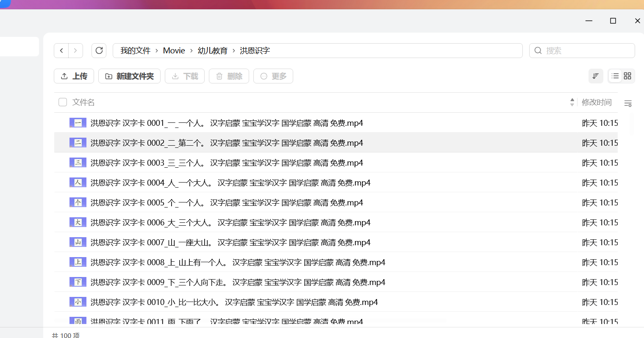The height and width of the screenshot is (338, 644).
Task: Navigate to the Movie breadcrumb
Action: click(x=174, y=50)
